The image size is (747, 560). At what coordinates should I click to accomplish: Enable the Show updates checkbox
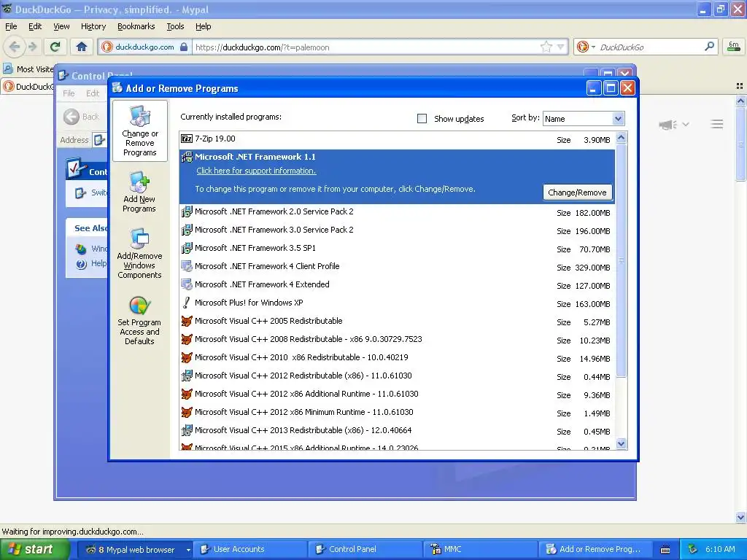click(x=422, y=119)
